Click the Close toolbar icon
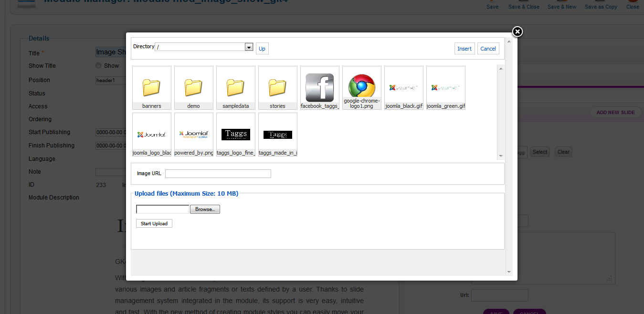 pyautogui.click(x=633, y=5)
